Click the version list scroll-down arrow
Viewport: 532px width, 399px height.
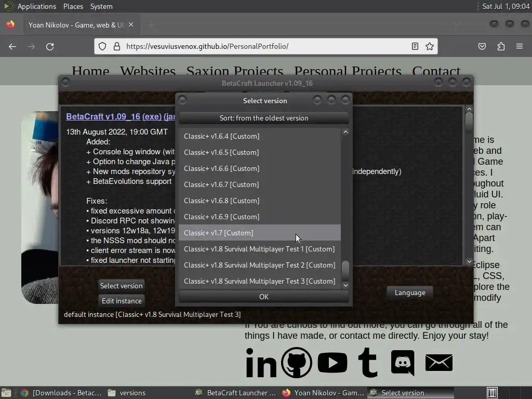pyautogui.click(x=345, y=285)
